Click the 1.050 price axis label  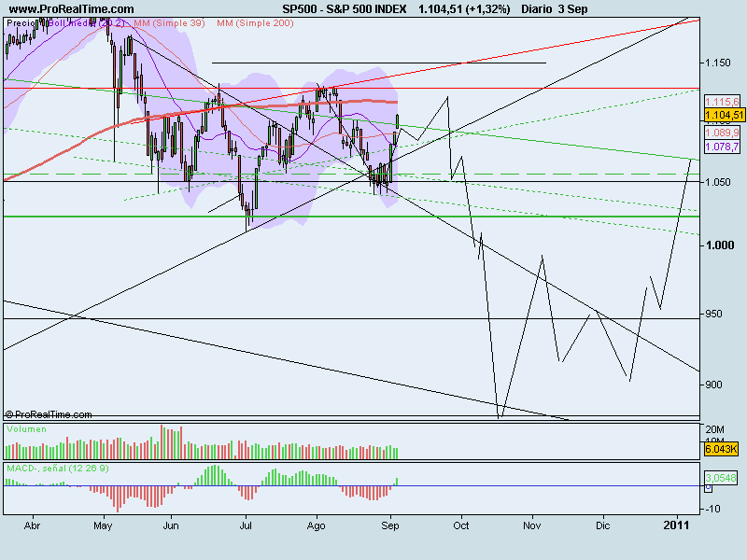click(717, 182)
